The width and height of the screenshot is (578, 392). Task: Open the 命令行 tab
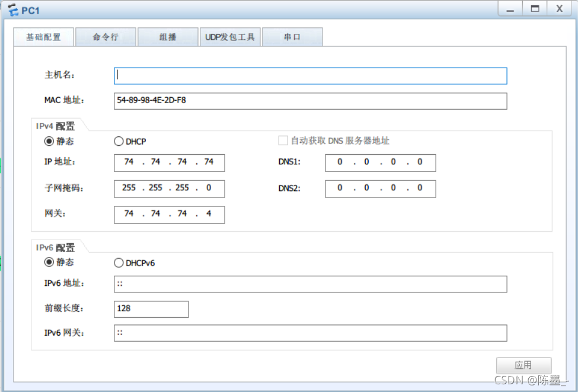(106, 37)
